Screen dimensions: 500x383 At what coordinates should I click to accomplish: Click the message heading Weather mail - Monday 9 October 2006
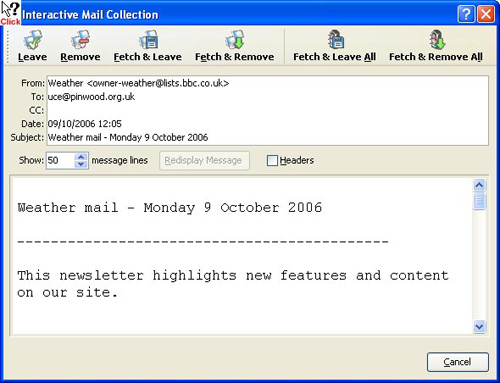click(170, 208)
